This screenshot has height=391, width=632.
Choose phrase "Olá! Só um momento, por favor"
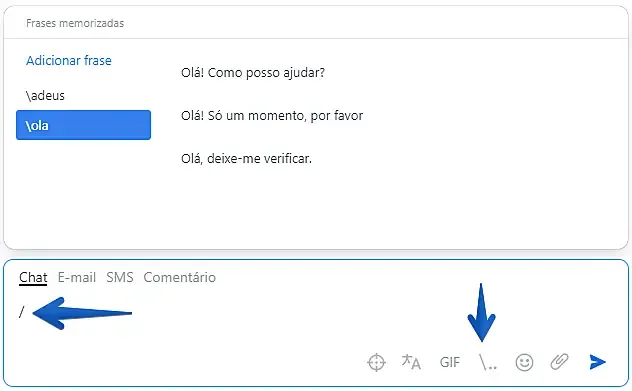[x=272, y=116]
